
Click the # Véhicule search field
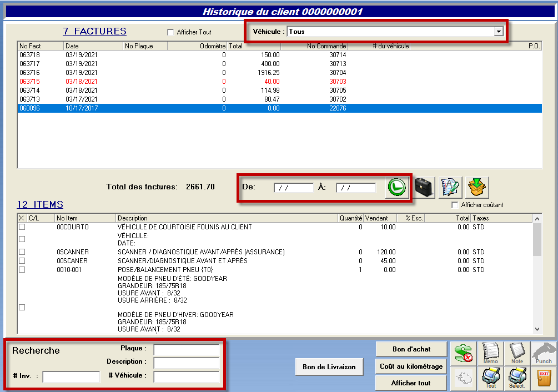coord(187,376)
